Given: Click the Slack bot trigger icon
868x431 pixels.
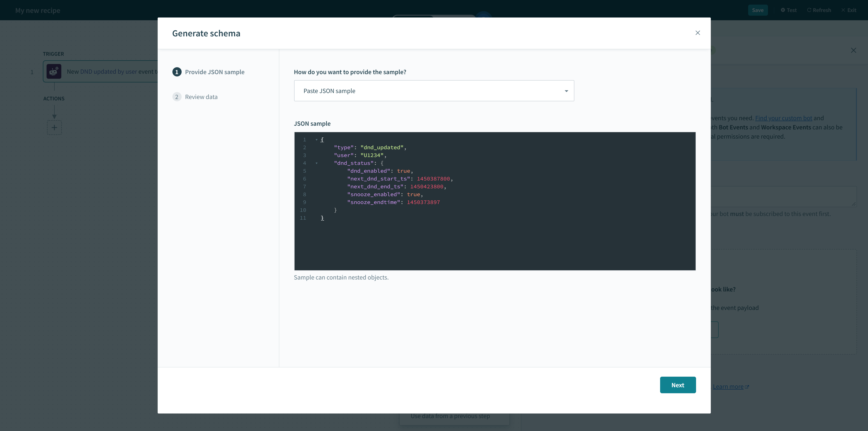Looking at the screenshot, I should 54,71.
